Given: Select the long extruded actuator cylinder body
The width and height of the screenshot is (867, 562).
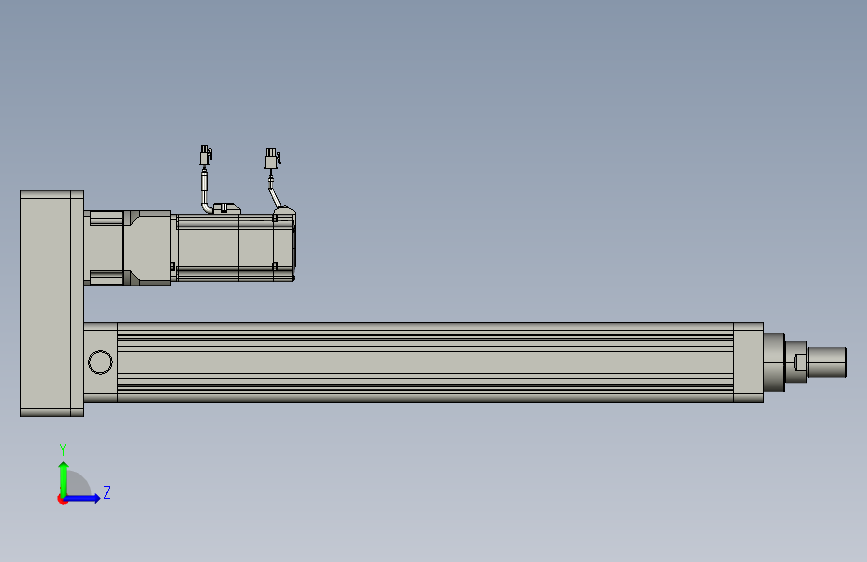Looking at the screenshot, I should (x=425, y=362).
